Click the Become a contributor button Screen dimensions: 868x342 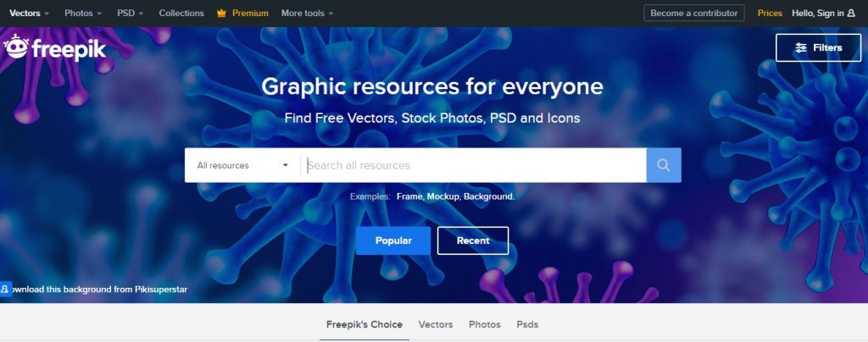coord(694,14)
